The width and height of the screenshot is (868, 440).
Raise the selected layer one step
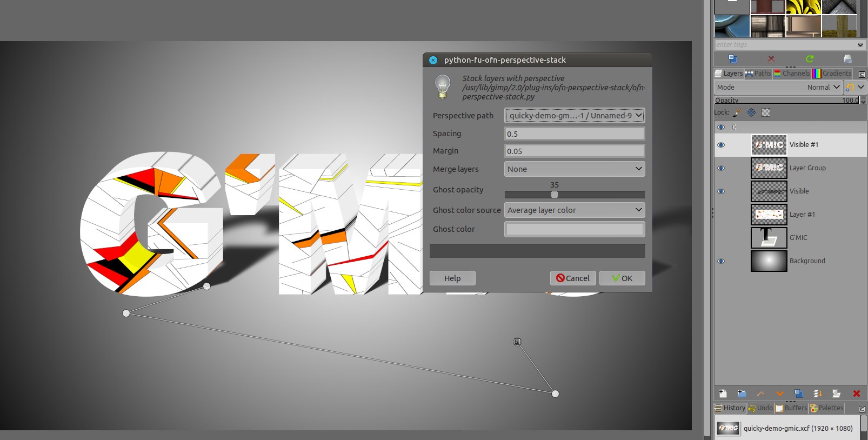(x=760, y=394)
